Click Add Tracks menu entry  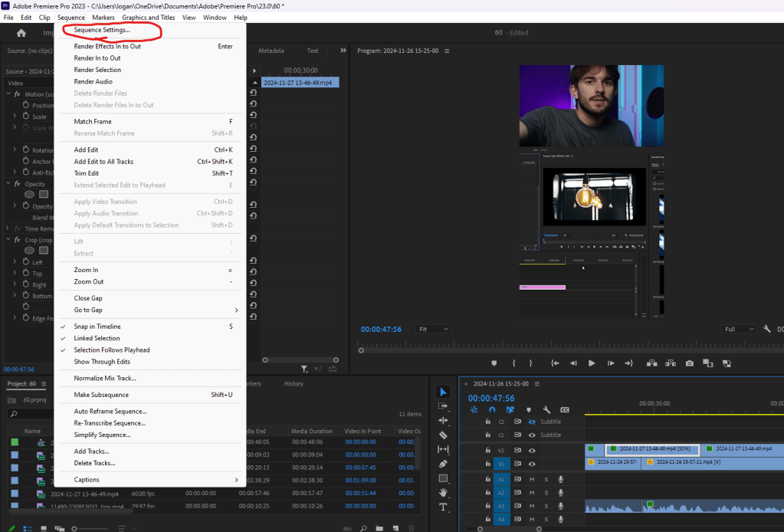(x=91, y=452)
